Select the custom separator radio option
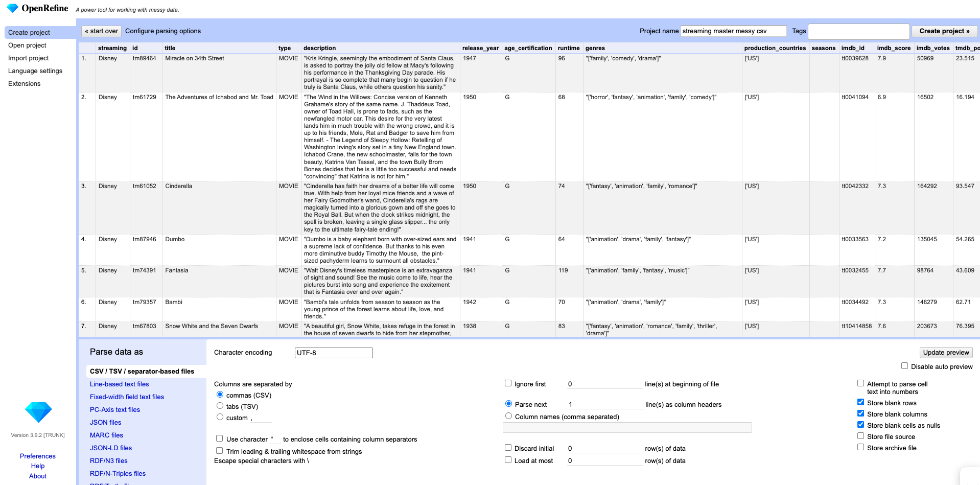The width and height of the screenshot is (980, 485). tap(220, 417)
